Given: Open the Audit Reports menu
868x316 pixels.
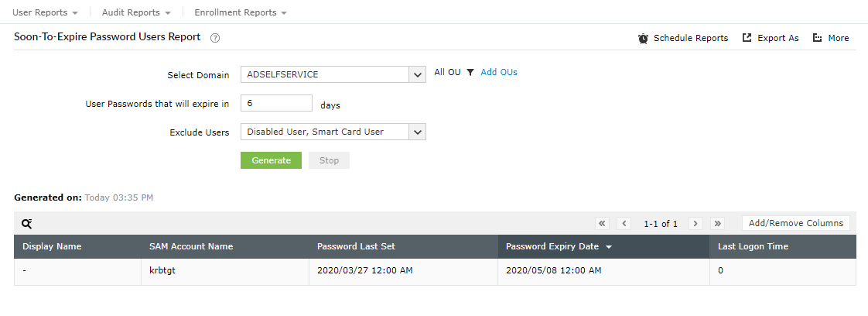Looking at the screenshot, I should [x=136, y=12].
